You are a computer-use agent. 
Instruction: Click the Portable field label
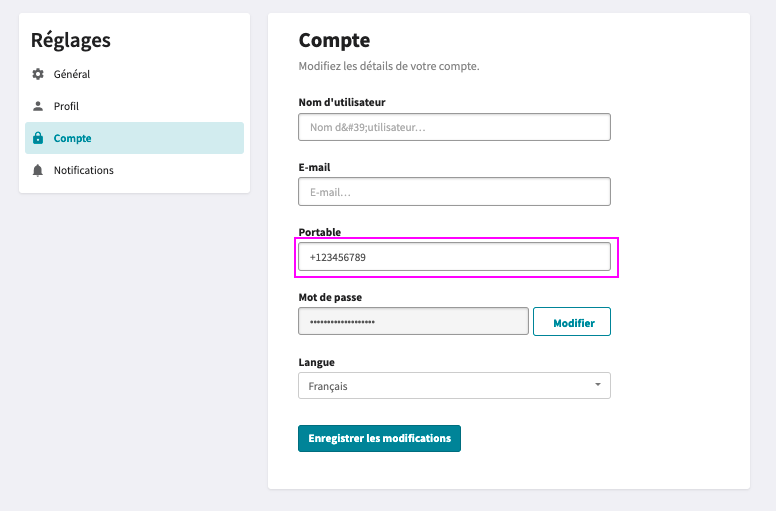click(x=320, y=232)
